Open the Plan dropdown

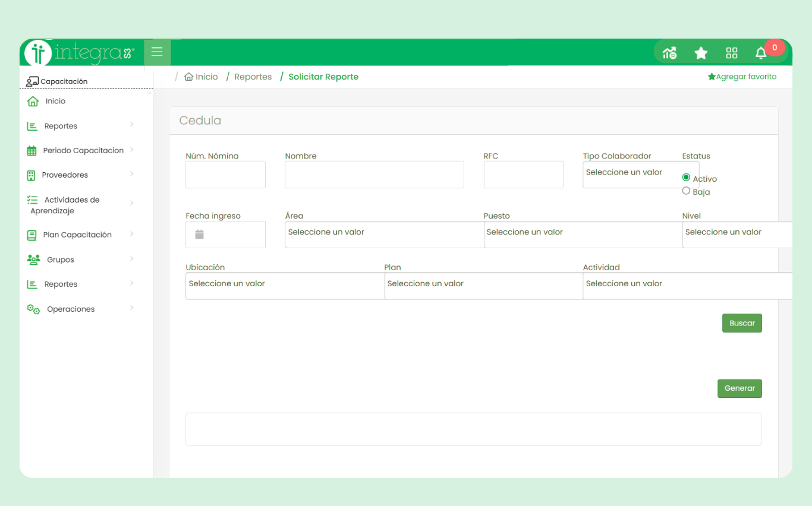[x=484, y=286]
